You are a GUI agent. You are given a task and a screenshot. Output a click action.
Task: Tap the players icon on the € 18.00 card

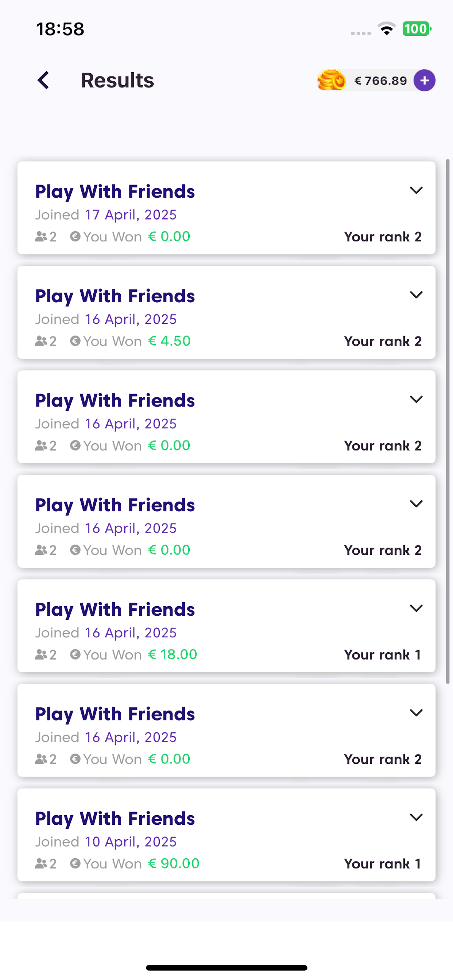[x=41, y=654]
